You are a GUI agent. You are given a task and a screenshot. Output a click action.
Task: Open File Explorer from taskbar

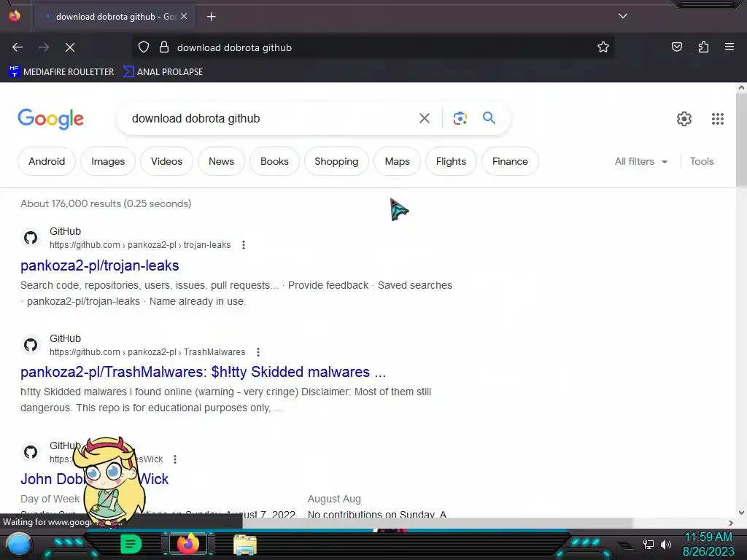point(245,545)
